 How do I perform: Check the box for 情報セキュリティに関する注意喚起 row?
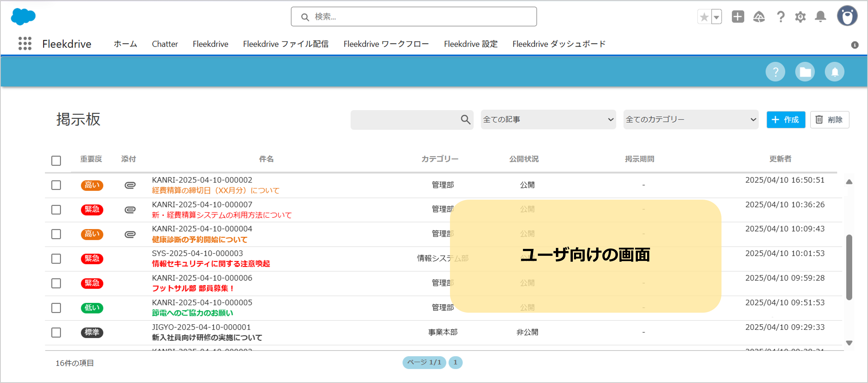(56, 259)
